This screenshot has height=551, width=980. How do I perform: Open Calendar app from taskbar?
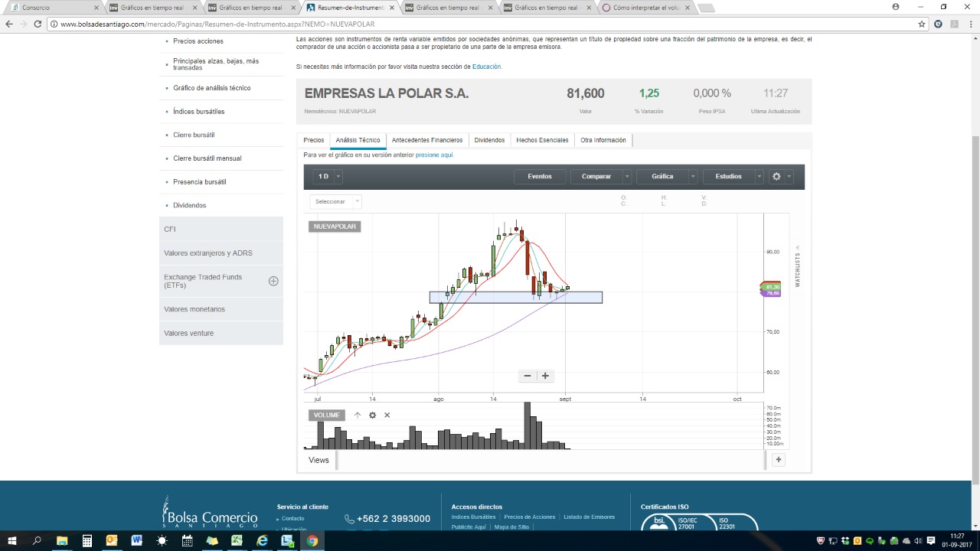pyautogui.click(x=188, y=540)
